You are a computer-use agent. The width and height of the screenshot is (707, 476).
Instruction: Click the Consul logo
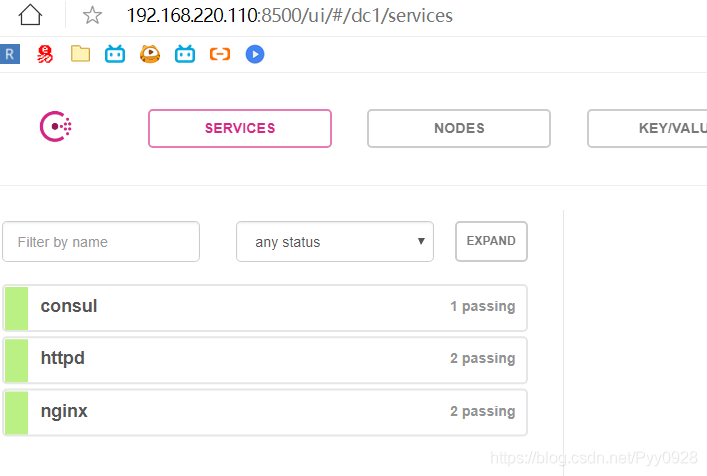click(55, 127)
